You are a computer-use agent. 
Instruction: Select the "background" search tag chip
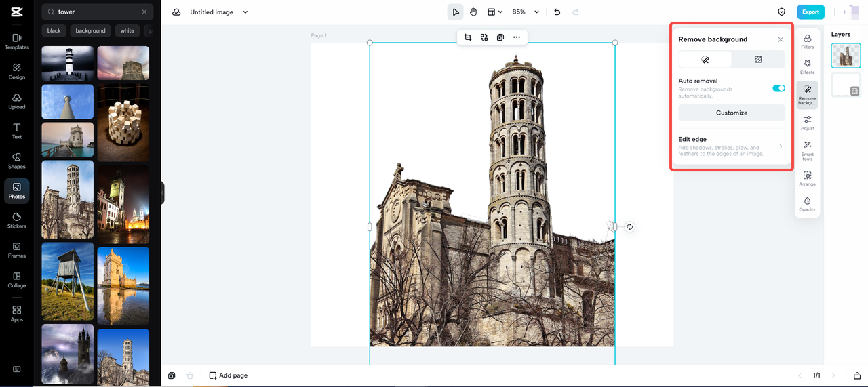tap(90, 30)
